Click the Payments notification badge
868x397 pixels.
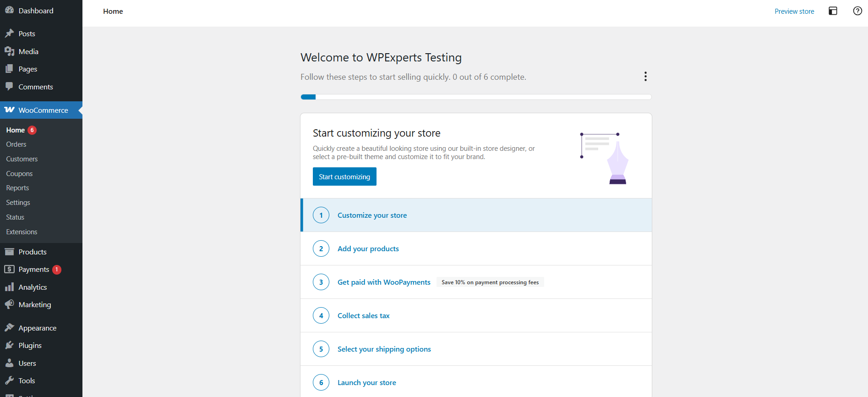(x=57, y=270)
